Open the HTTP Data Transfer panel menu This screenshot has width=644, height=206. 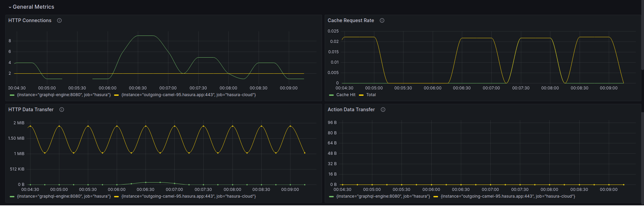(31, 110)
